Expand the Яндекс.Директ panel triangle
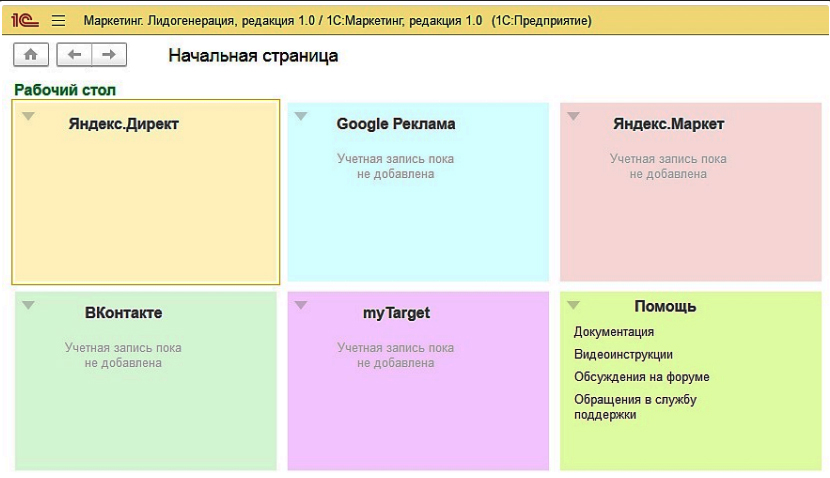 (x=29, y=116)
